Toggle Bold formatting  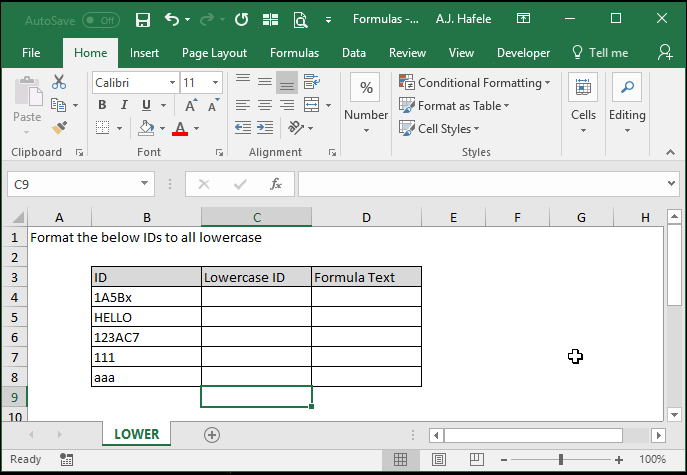[x=102, y=105]
